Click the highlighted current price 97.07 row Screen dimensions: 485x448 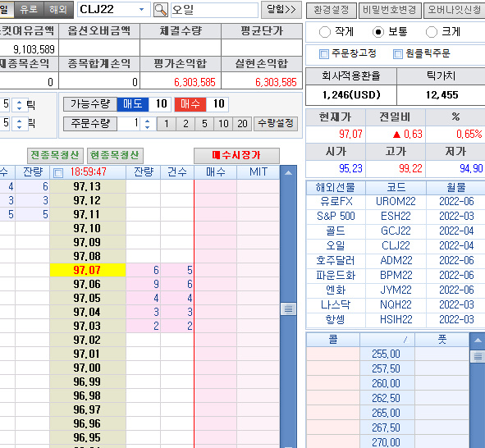[88, 270]
